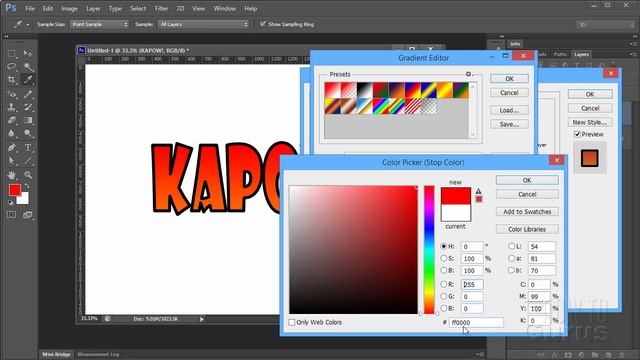Select the Clone Stamp tool
Screen dimensions: 640x360
[x=11, y=107]
